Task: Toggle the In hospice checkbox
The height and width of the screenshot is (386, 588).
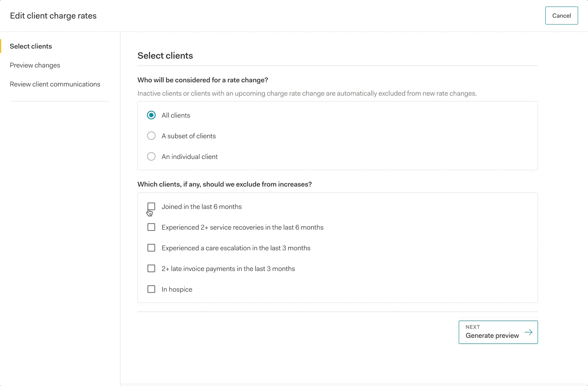Action: (x=151, y=289)
